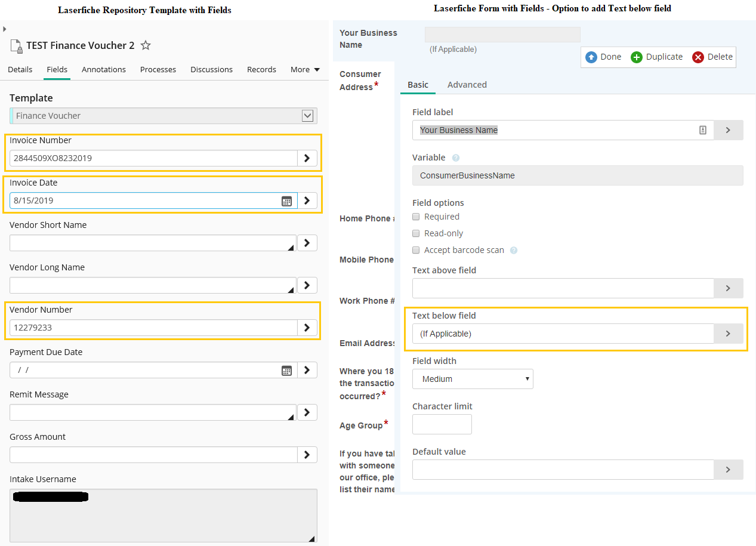Click the arrow button beside Remit Message
Image resolution: width=756 pixels, height=546 pixels.
pos(307,412)
